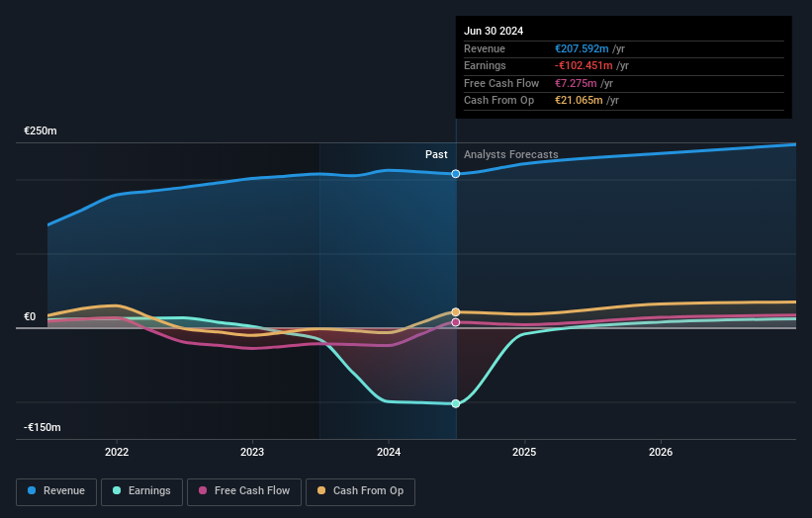Click the Past label on the chart
Screen dimensions: 812x518
[436, 155]
